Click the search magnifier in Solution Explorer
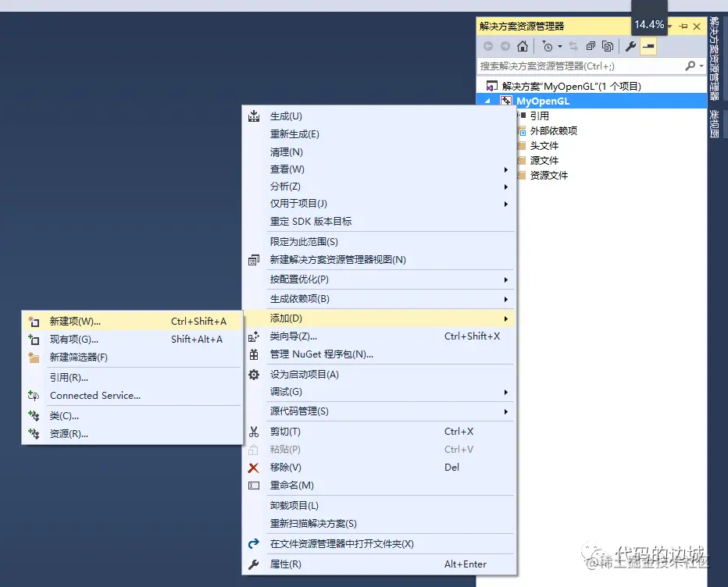Screen dimensions: 728x587 point(691,66)
